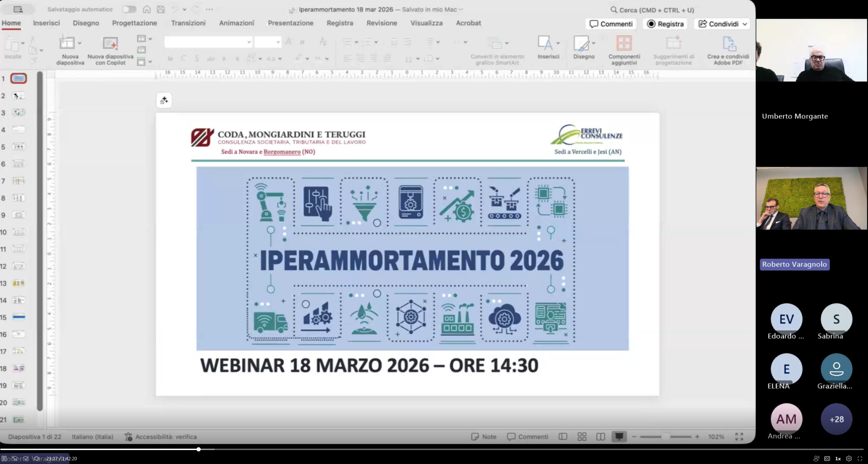The image size is (868, 464).
Task: Toggle the Note pane in status bar
Action: [x=483, y=436]
